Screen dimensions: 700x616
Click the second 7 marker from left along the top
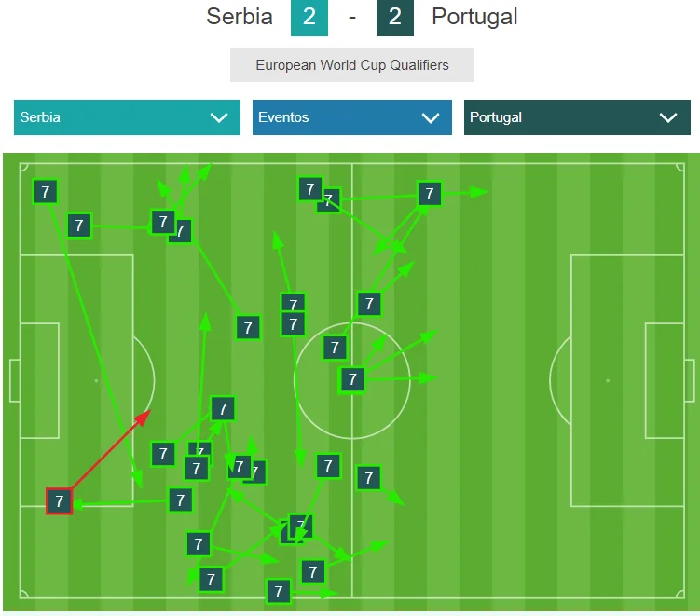tap(79, 225)
